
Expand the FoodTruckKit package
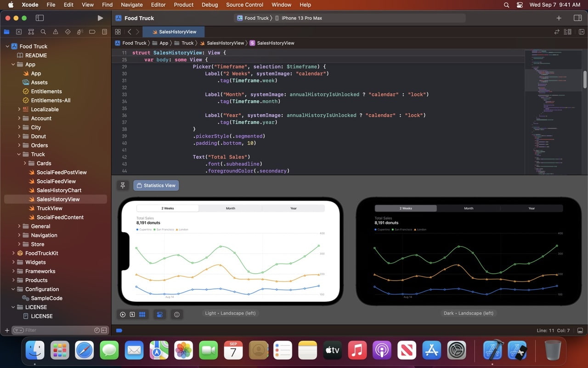coord(13,253)
